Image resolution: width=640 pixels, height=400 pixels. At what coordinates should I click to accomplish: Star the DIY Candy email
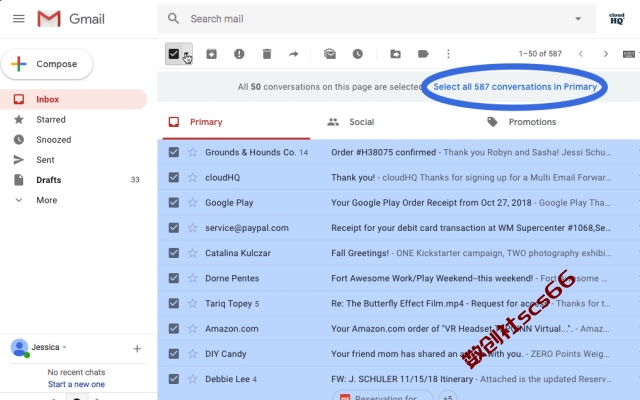pos(193,354)
